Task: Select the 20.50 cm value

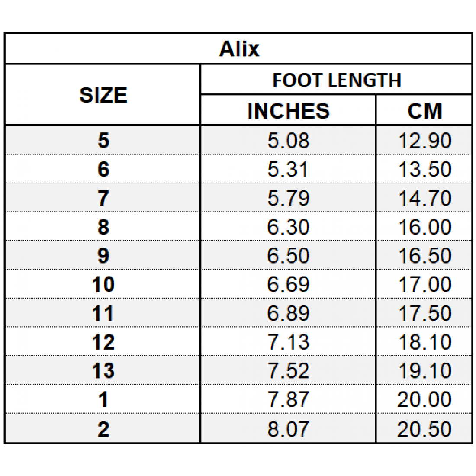Action: point(424,429)
